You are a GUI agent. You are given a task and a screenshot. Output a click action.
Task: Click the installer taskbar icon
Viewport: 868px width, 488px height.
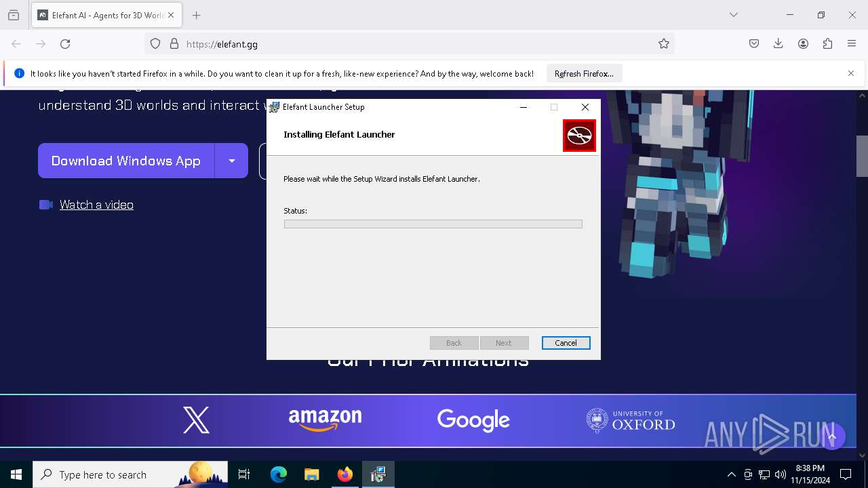(378, 474)
